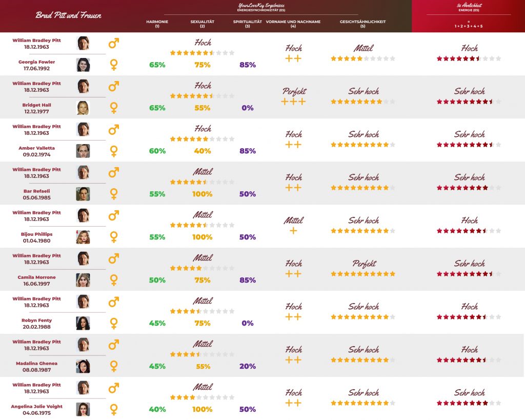Click the Perfekt face similarity star rating

click(x=363, y=274)
